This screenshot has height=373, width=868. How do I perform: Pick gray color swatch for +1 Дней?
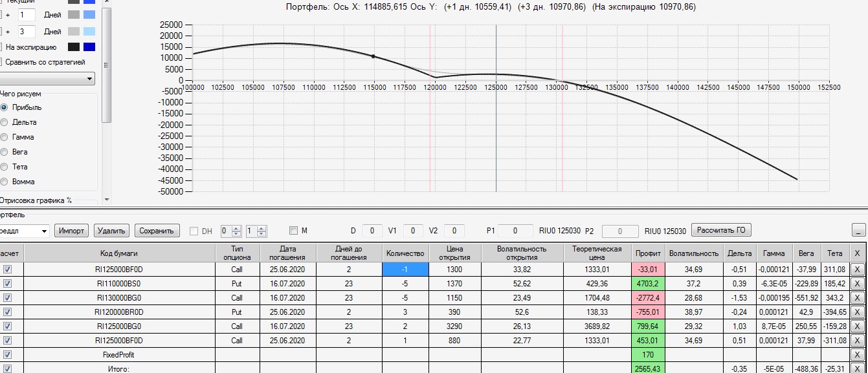tap(74, 14)
